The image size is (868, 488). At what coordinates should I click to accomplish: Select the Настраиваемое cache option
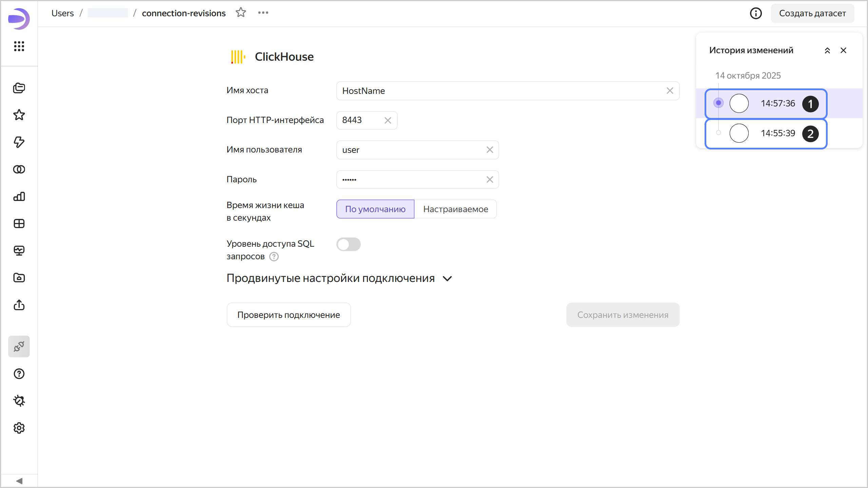tap(455, 209)
